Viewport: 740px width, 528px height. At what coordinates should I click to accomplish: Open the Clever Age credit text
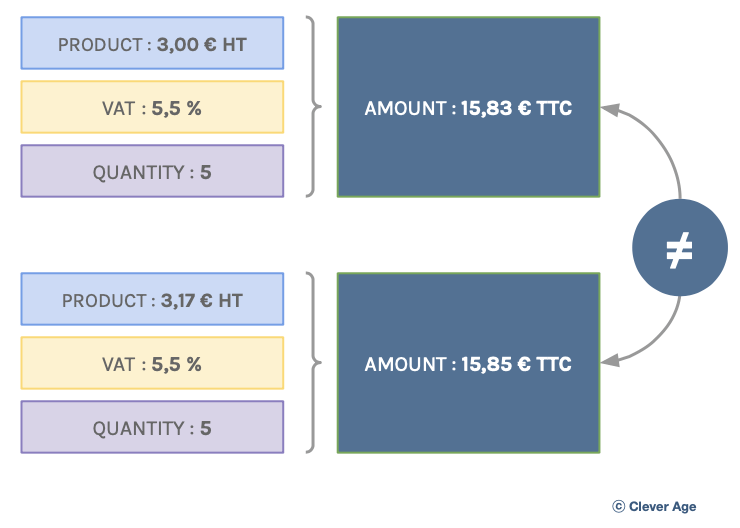click(662, 507)
